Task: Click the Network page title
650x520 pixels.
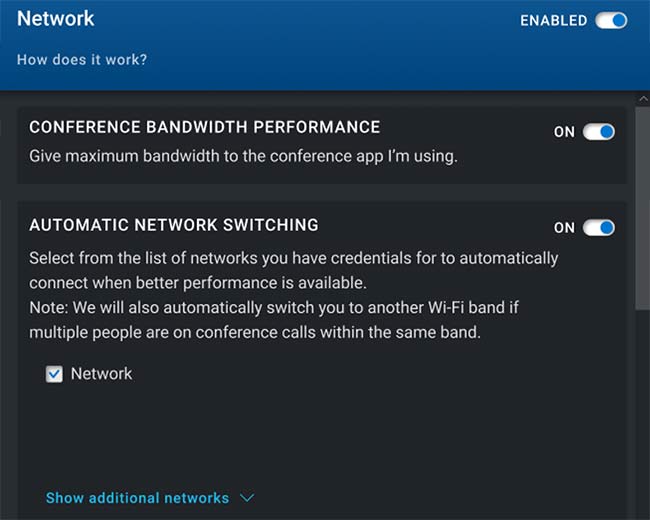Action: tap(56, 19)
